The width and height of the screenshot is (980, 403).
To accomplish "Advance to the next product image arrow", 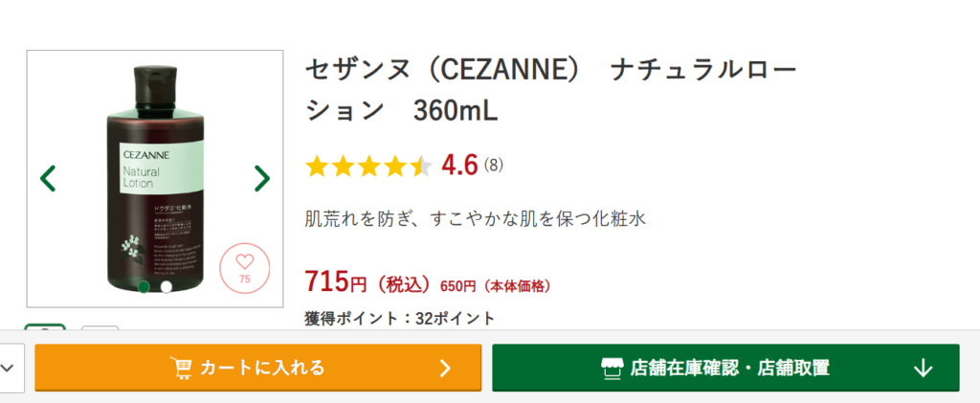I will (261, 178).
